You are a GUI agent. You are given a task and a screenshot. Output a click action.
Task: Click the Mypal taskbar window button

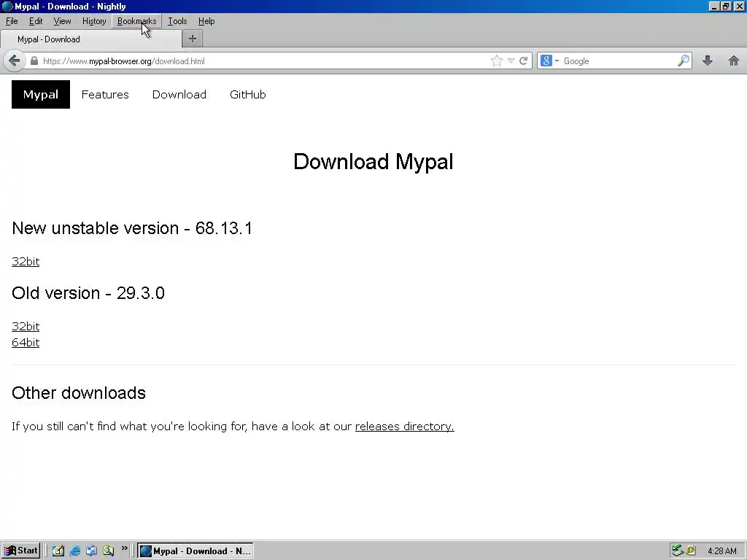[196, 551]
